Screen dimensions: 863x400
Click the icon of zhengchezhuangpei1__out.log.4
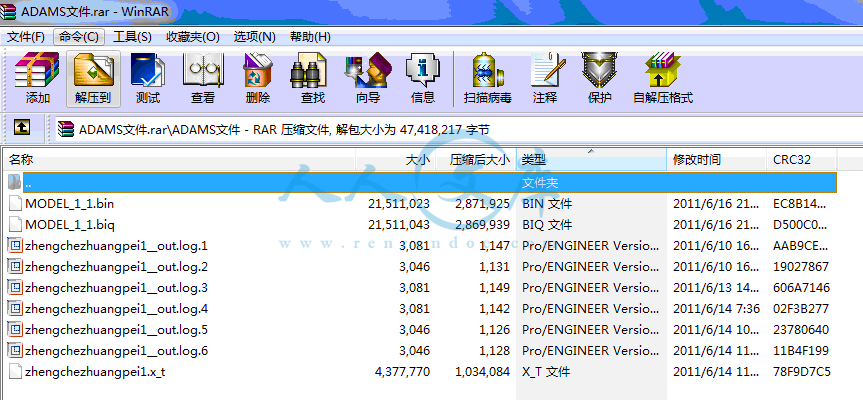pos(15,308)
